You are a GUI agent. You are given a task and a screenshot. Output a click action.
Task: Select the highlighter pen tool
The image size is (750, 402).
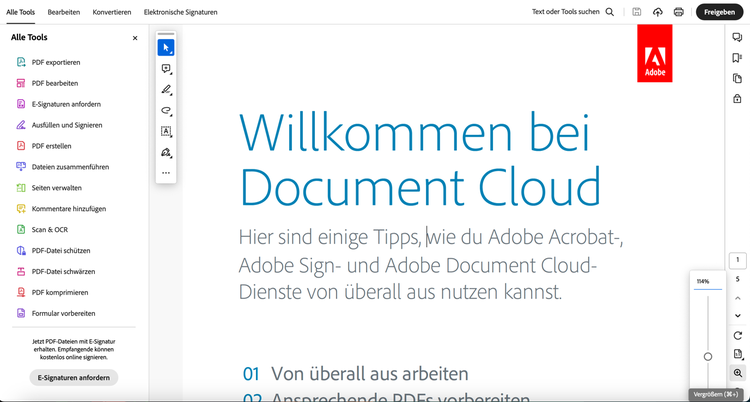pos(166,89)
